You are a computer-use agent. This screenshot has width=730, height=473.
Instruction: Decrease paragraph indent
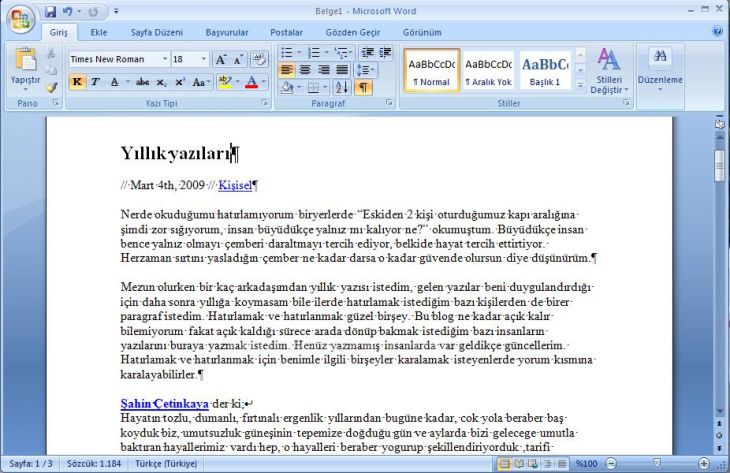click(368, 53)
